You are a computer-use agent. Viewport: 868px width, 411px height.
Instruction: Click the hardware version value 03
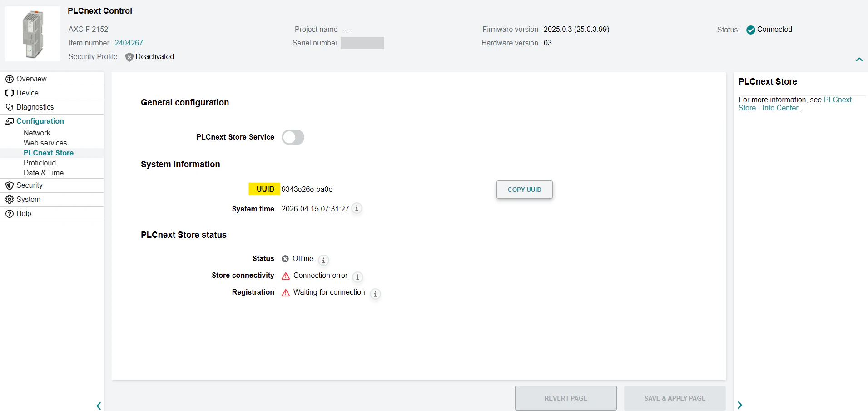548,43
